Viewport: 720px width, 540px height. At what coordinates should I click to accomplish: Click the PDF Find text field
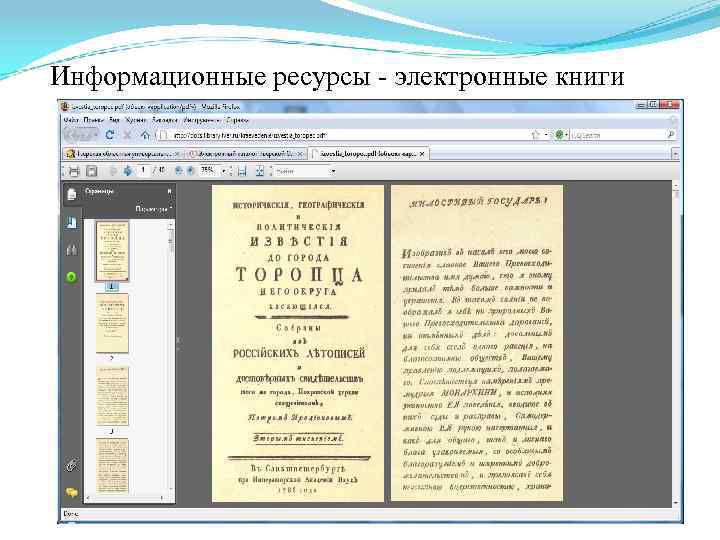[302, 171]
